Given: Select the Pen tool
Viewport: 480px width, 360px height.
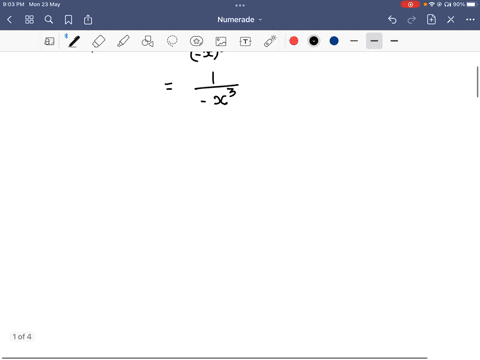Looking at the screenshot, I should [74, 41].
